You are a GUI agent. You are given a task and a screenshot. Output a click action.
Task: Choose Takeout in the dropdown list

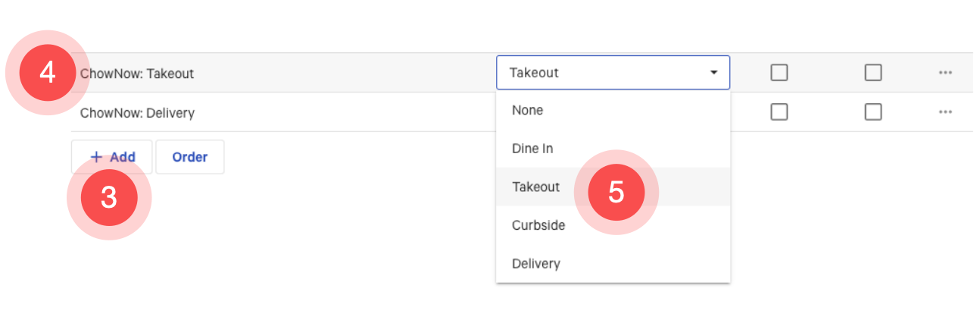(535, 187)
